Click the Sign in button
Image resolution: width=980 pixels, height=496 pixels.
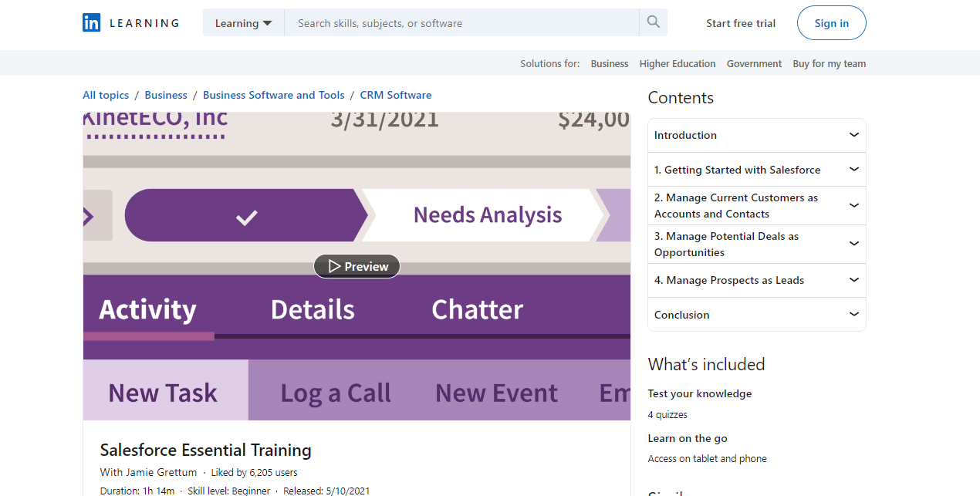(x=831, y=22)
